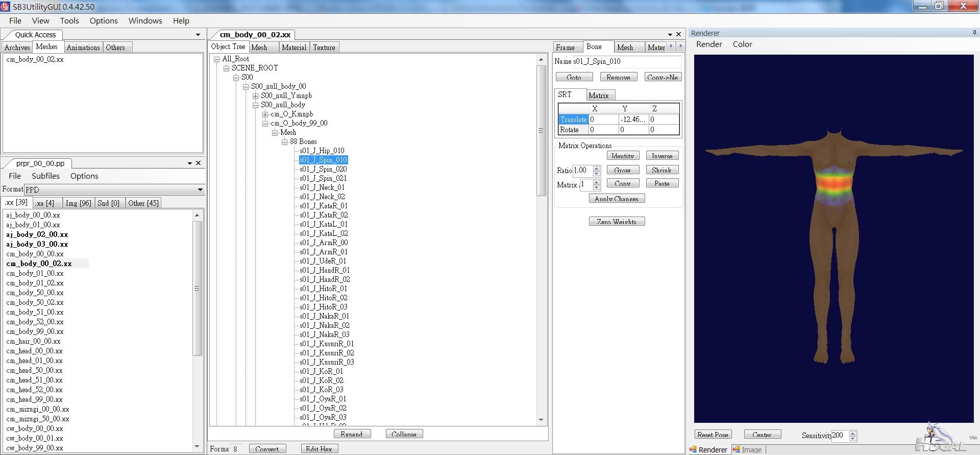Click the Zero Weights button

(617, 222)
